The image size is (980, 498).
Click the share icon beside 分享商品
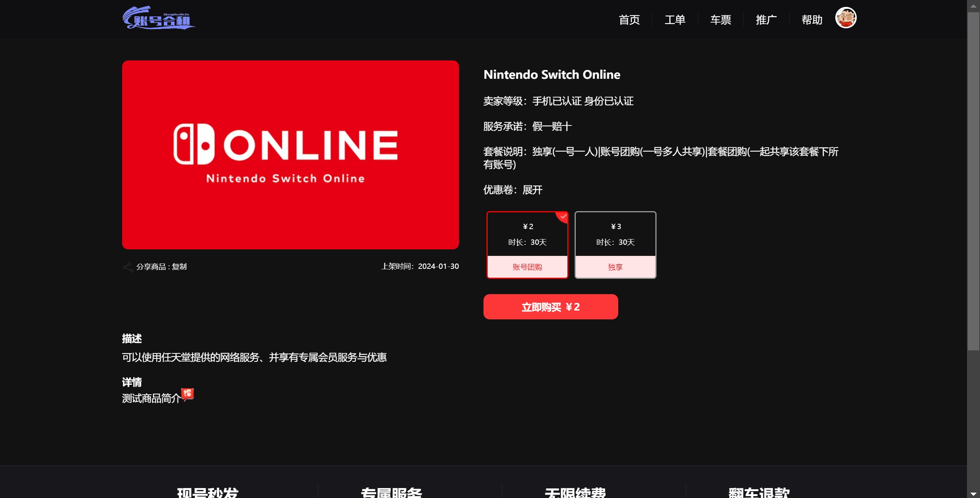(128, 267)
